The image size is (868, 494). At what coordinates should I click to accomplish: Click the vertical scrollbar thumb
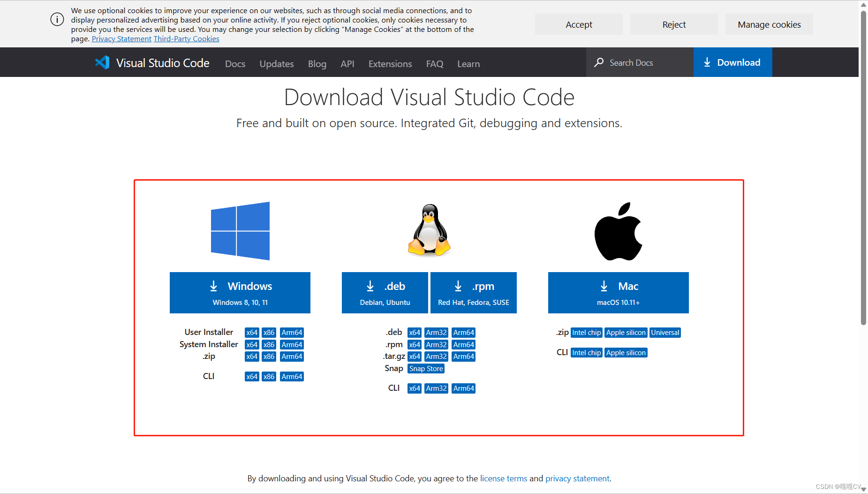864,167
